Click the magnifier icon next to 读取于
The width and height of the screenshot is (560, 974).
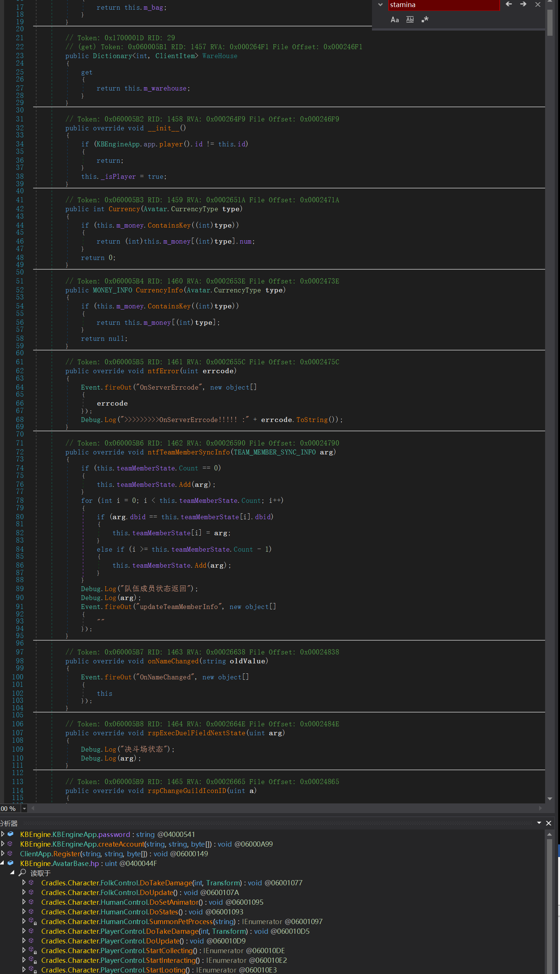(x=22, y=873)
